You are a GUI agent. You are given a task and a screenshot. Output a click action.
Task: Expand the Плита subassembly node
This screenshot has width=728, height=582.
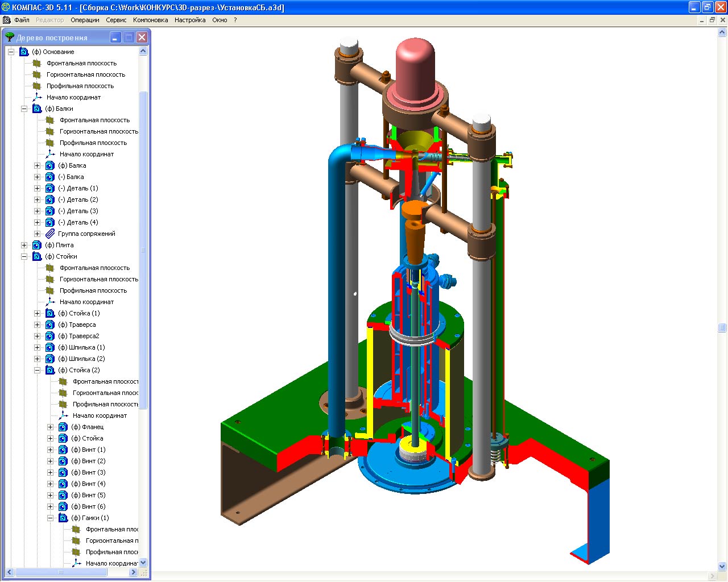[x=24, y=245]
